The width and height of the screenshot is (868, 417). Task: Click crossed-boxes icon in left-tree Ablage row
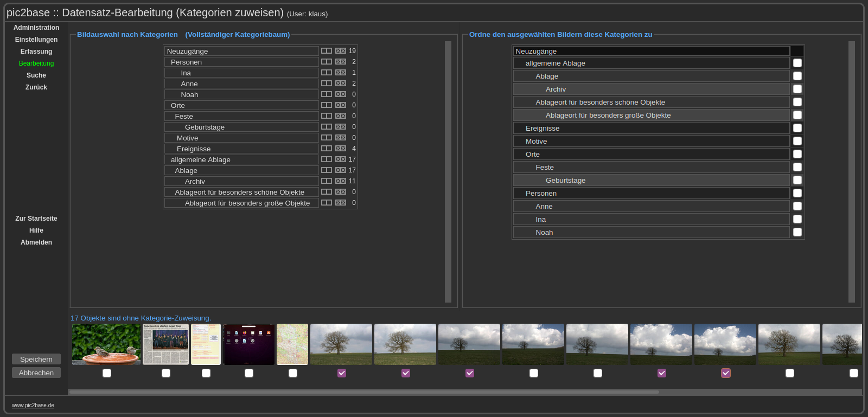[x=341, y=170]
